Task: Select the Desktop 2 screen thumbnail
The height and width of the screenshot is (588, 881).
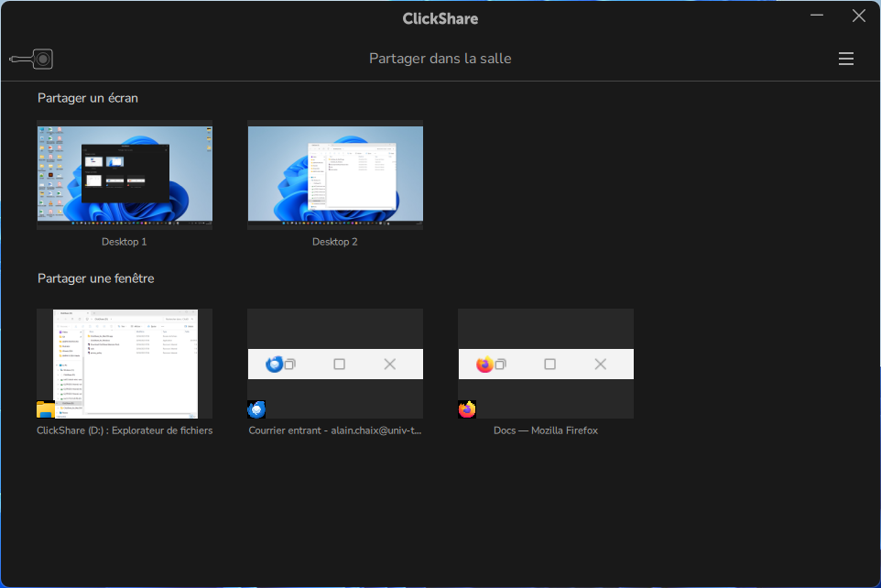Action: (x=334, y=174)
